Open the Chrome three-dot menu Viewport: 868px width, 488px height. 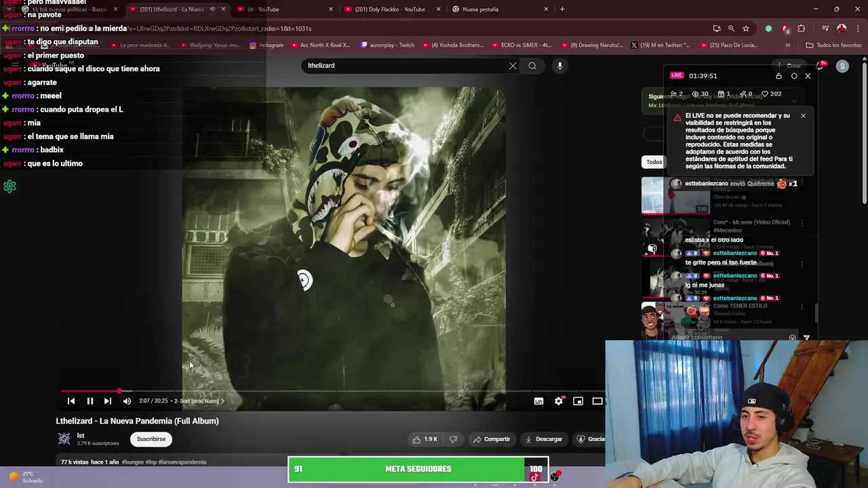pyautogui.click(x=857, y=28)
